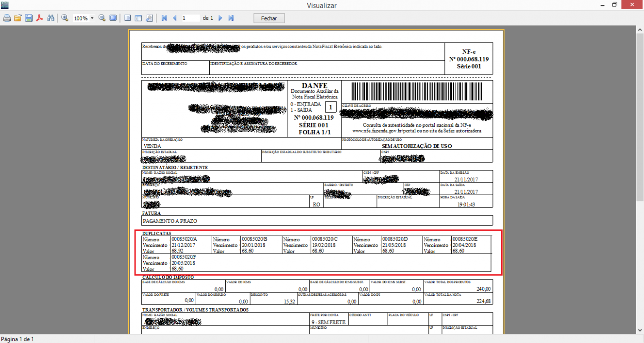Click duplicata number 00085020/B

(x=254, y=239)
